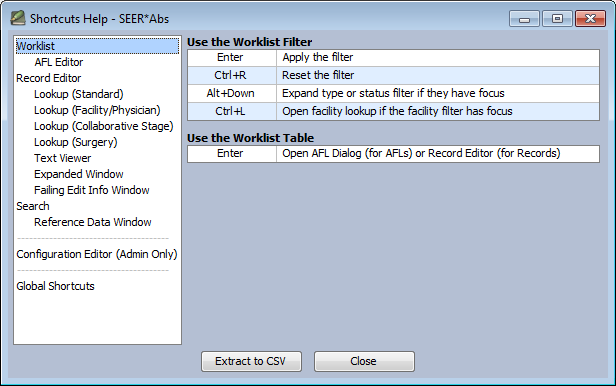Click the SEER*Abs book icon in title bar
Image resolution: width=616 pixels, height=386 pixels.
(x=18, y=18)
